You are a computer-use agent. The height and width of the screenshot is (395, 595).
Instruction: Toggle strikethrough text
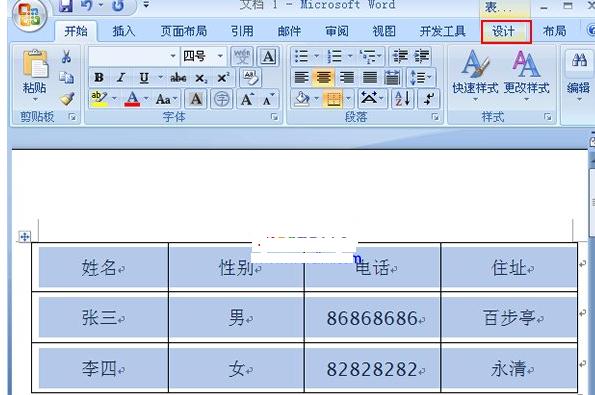click(x=178, y=78)
